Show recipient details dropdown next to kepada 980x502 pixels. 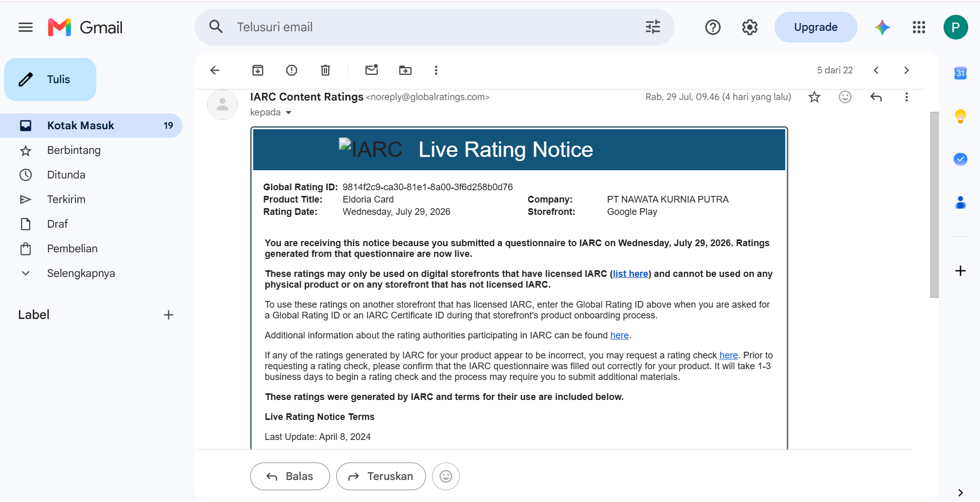click(289, 113)
